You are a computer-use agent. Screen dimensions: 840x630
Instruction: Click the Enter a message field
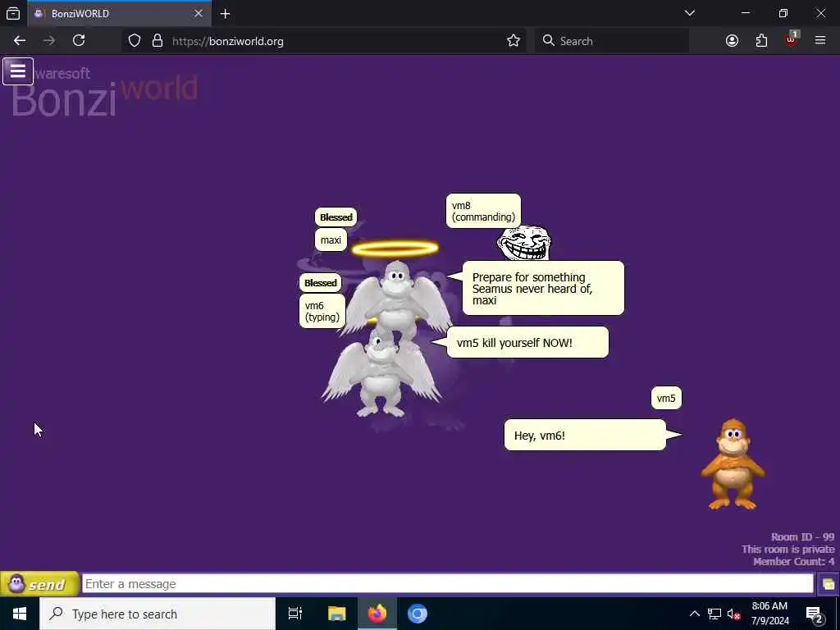[x=448, y=584]
